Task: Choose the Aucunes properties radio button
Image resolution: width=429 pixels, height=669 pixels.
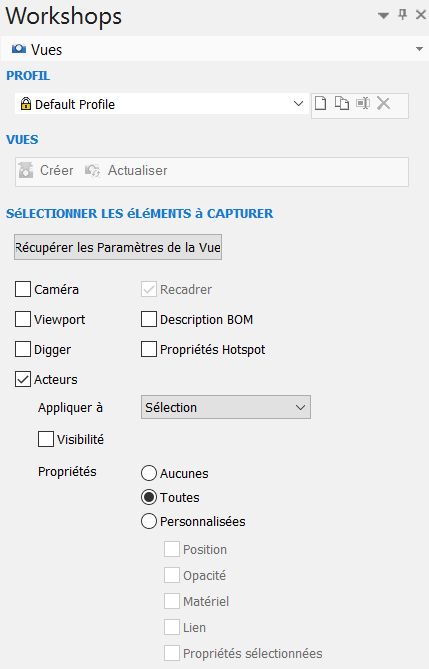Action: 149,473
